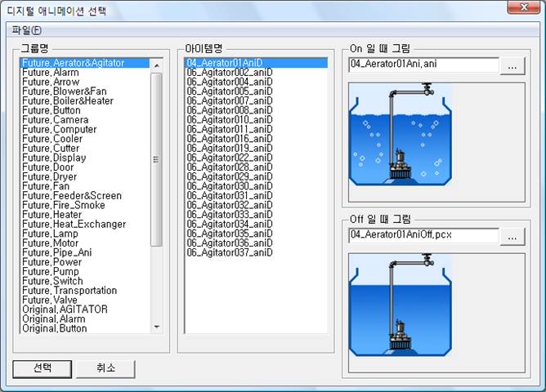Screen dimensions: 546x392
Task: Select group Future.Display
Action: pyautogui.click(x=85, y=158)
